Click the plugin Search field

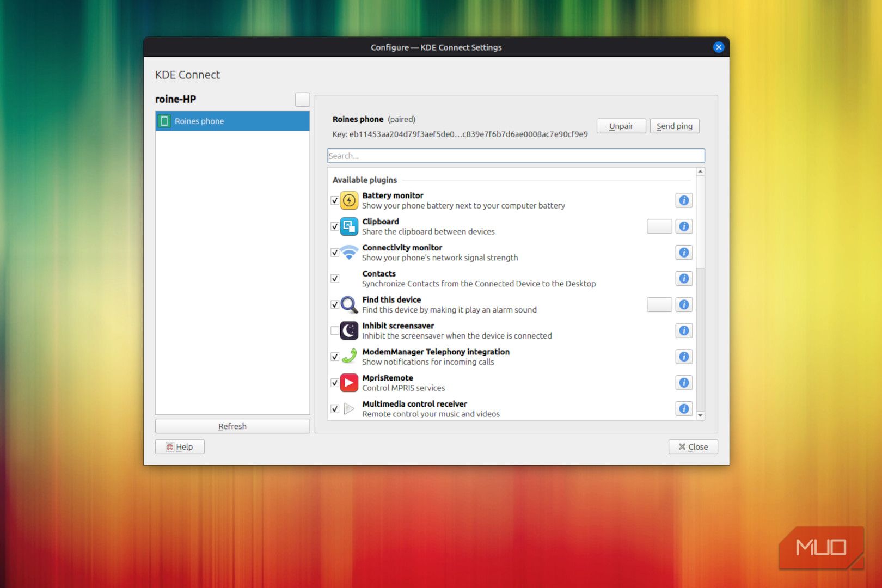point(515,156)
